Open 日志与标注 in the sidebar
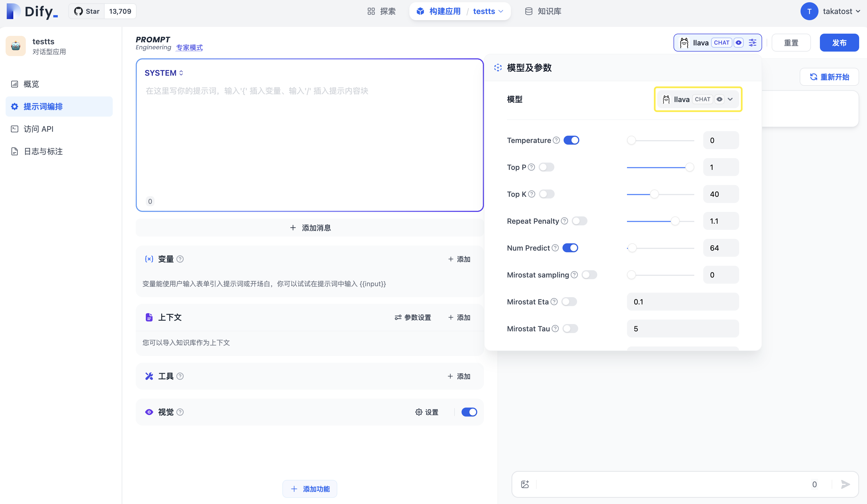This screenshot has width=867, height=504. 43,151
